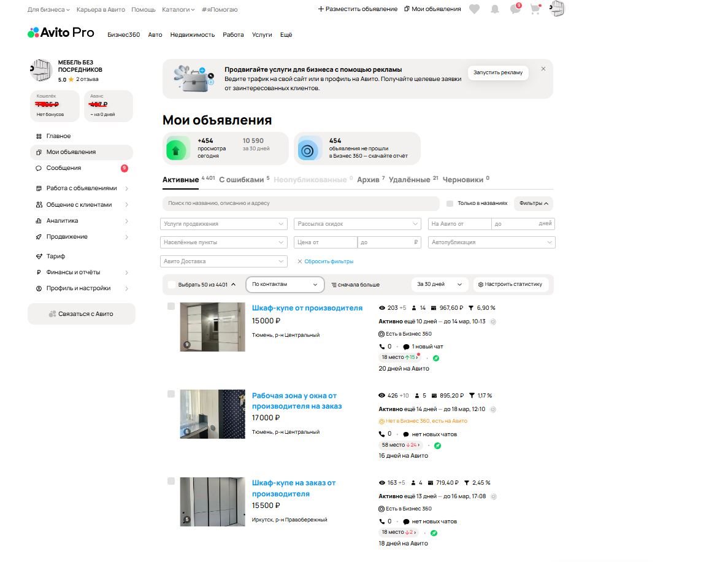Screen dimensions: 728x562
Task: Open Авито Доставка dropdown
Action: [x=224, y=261]
